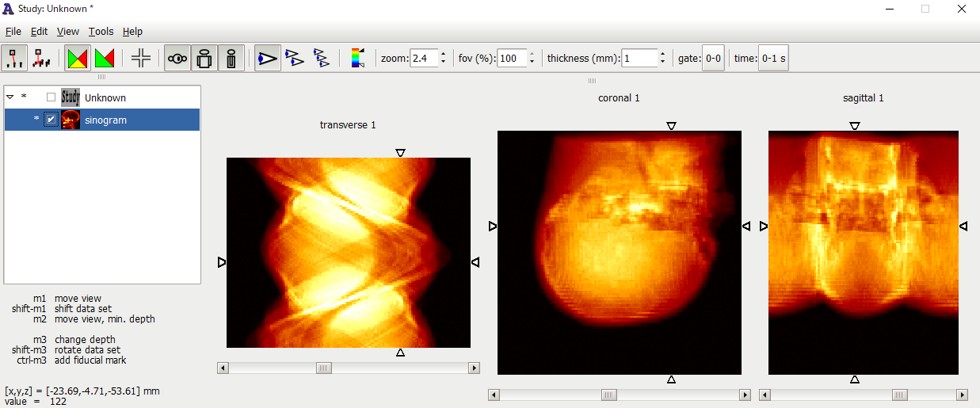Select the direct interpolation toolbar icon
Image resolution: width=980 pixels, height=408 pixels.
click(x=14, y=58)
